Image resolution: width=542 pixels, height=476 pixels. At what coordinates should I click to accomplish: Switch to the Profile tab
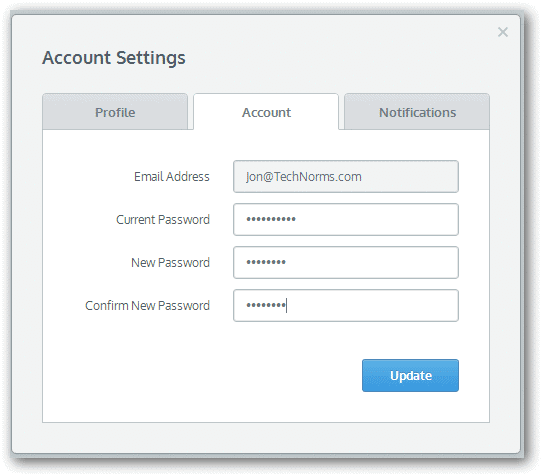[115, 112]
